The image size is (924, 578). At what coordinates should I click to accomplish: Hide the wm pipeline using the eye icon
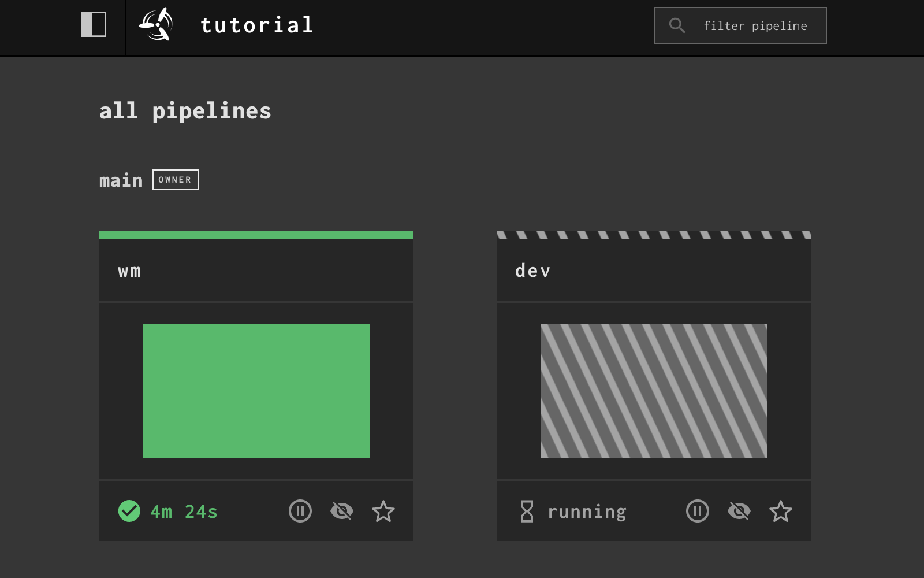(x=342, y=511)
